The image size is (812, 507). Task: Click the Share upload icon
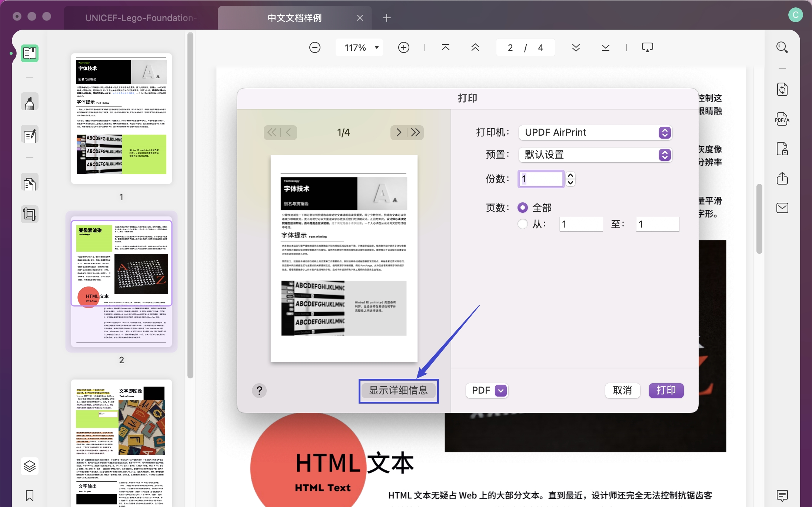782,178
